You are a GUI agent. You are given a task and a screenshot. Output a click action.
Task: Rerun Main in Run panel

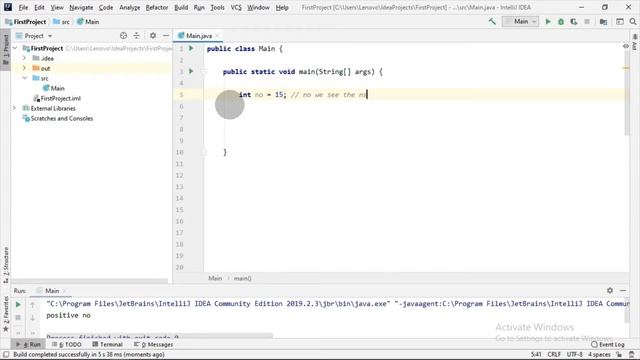point(18,304)
